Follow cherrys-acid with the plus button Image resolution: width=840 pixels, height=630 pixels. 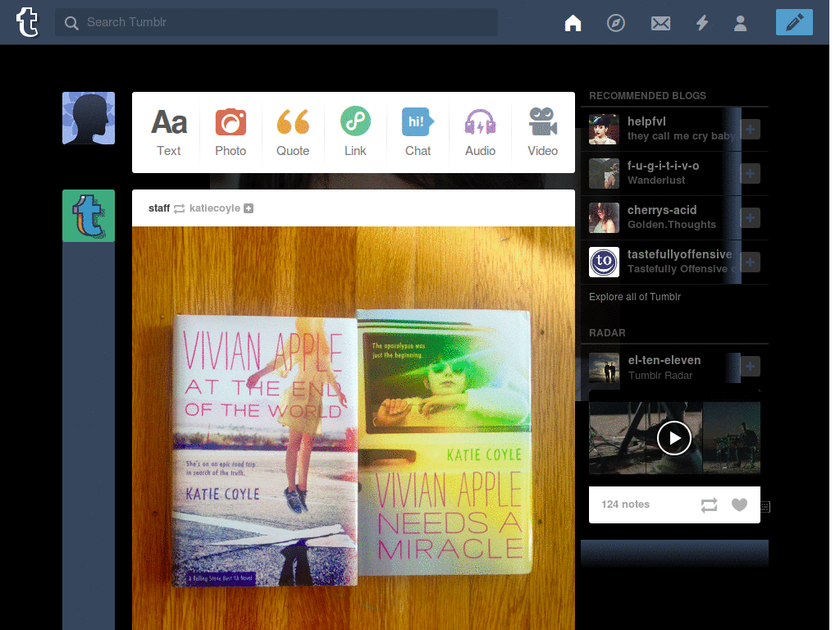point(750,218)
